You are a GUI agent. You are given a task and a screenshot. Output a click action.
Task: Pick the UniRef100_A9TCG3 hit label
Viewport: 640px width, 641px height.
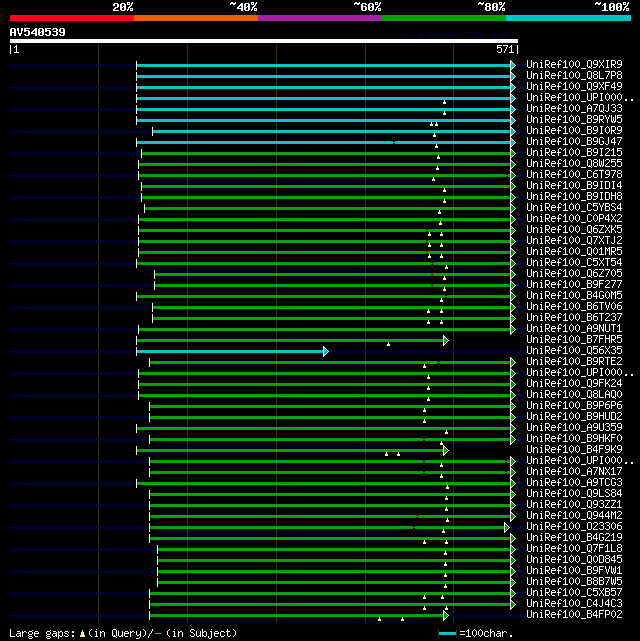point(574,483)
